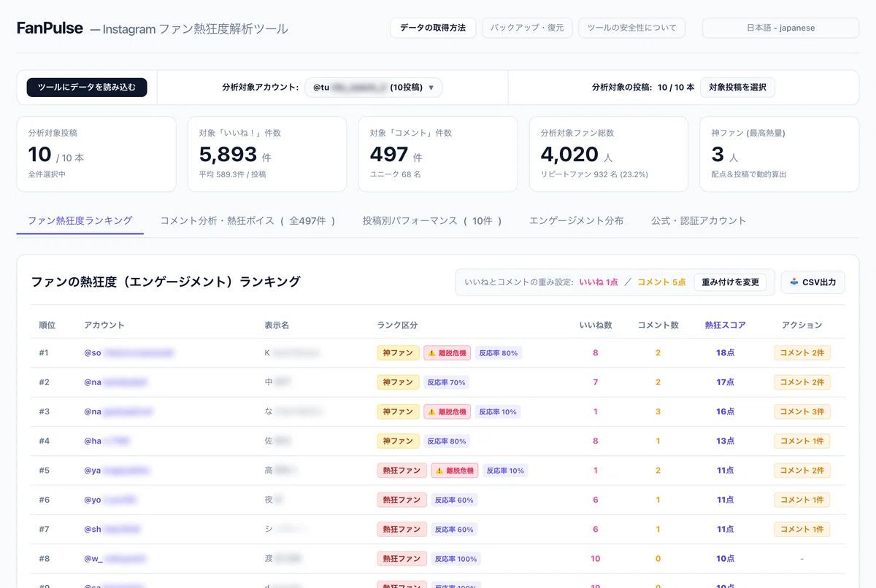Click the コメント 3件 action button
Viewport: 876px width, 588px height.
pyautogui.click(x=802, y=411)
